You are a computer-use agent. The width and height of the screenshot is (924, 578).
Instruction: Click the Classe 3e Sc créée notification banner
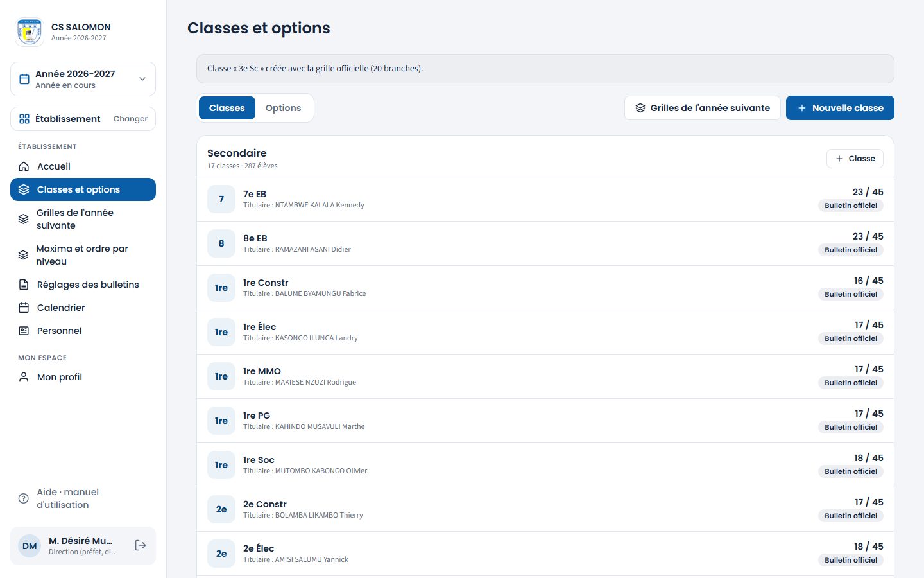545,69
